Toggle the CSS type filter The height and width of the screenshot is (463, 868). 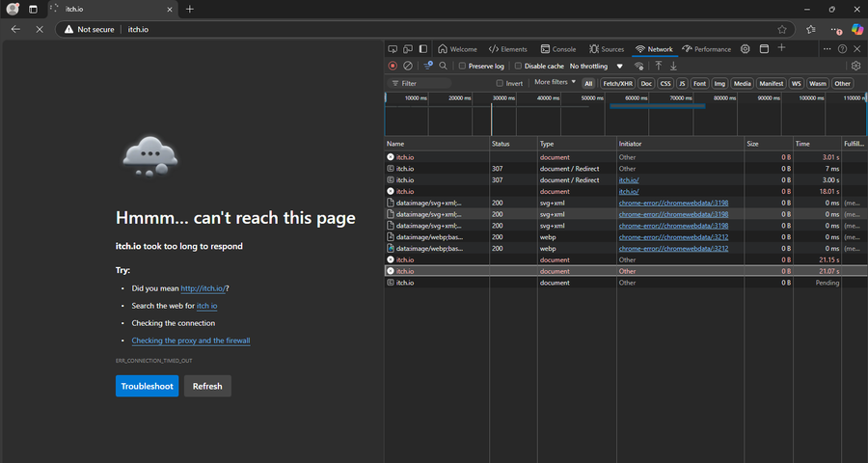coord(665,84)
